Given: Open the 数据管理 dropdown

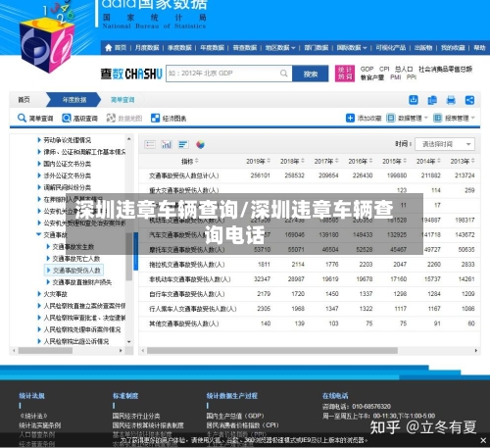Looking at the screenshot, I should 407,118.
